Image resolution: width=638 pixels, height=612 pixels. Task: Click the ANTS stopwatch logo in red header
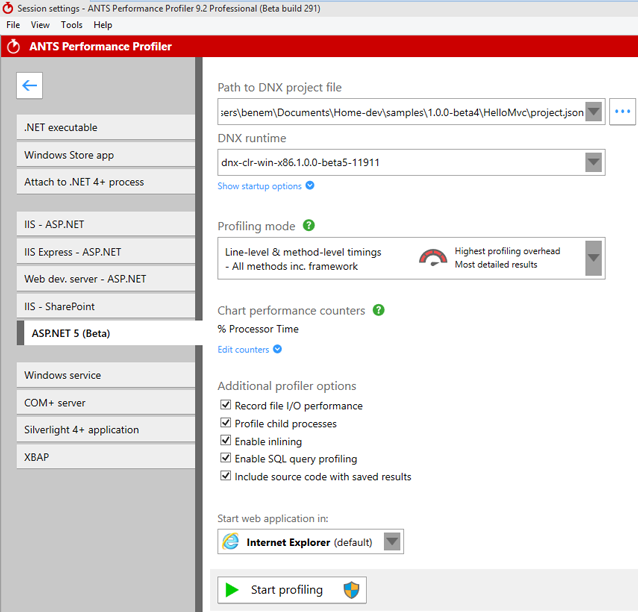[x=13, y=46]
